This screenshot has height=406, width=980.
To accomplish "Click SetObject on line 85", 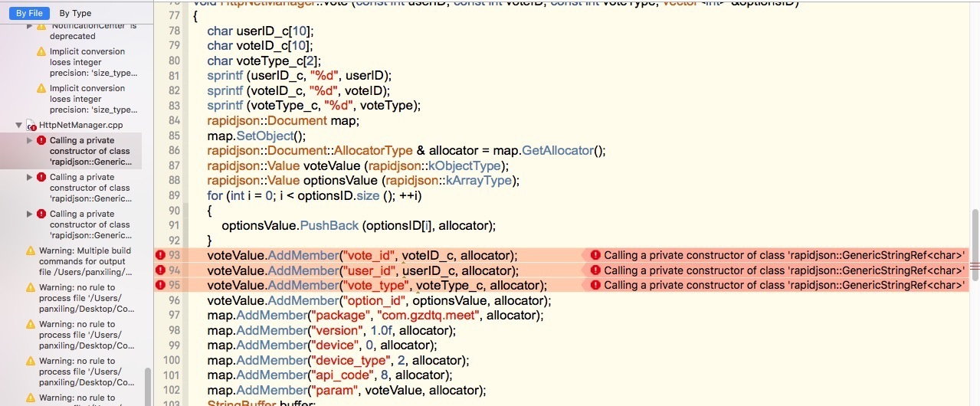I will point(266,136).
